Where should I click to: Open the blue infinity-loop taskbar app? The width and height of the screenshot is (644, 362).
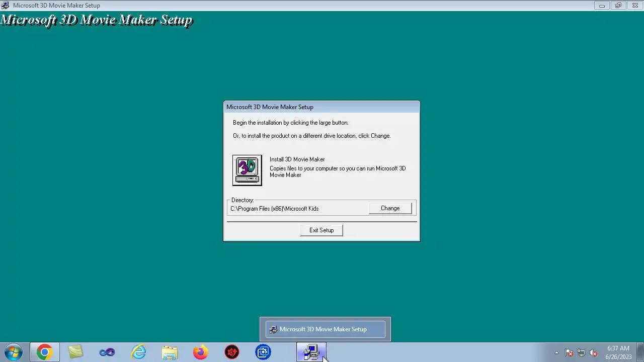point(107,352)
